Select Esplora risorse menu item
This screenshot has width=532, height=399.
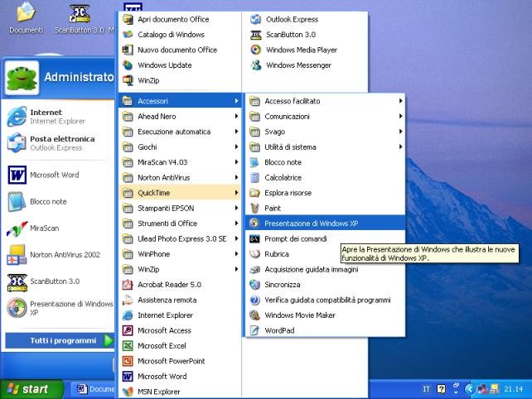click(325, 193)
